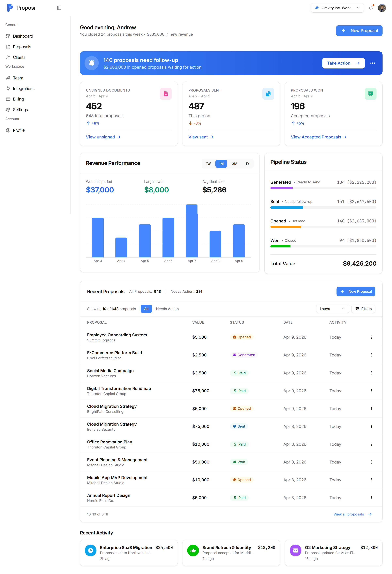Switch the revenue chart to 1W

tap(208, 164)
